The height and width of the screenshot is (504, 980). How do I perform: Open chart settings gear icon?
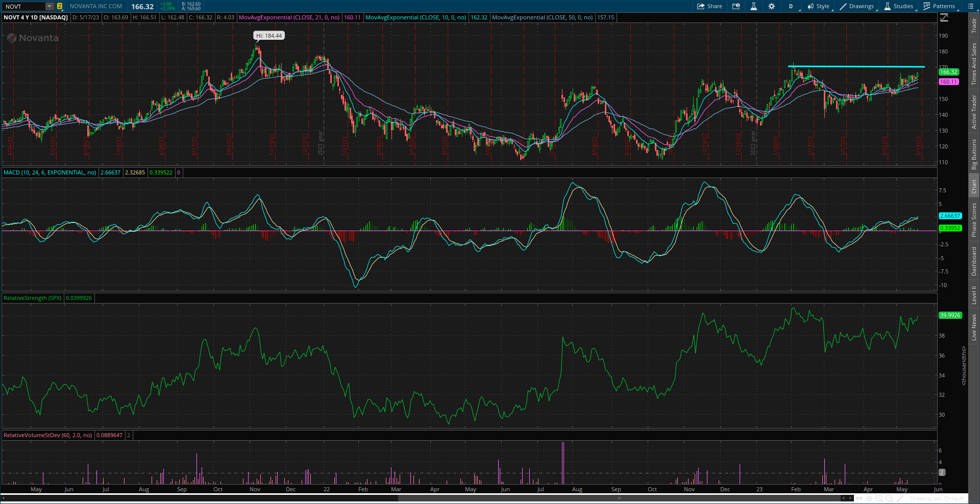(771, 6)
